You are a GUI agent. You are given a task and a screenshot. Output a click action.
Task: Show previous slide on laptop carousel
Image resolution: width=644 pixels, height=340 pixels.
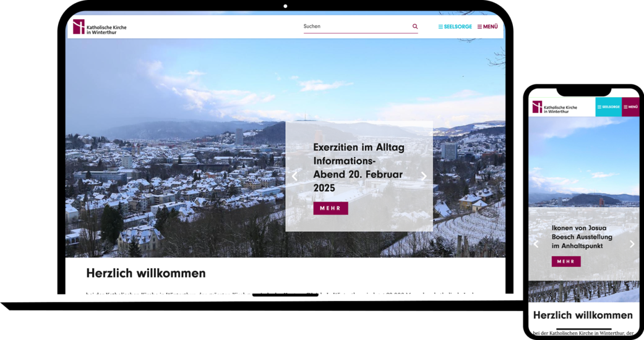point(294,177)
